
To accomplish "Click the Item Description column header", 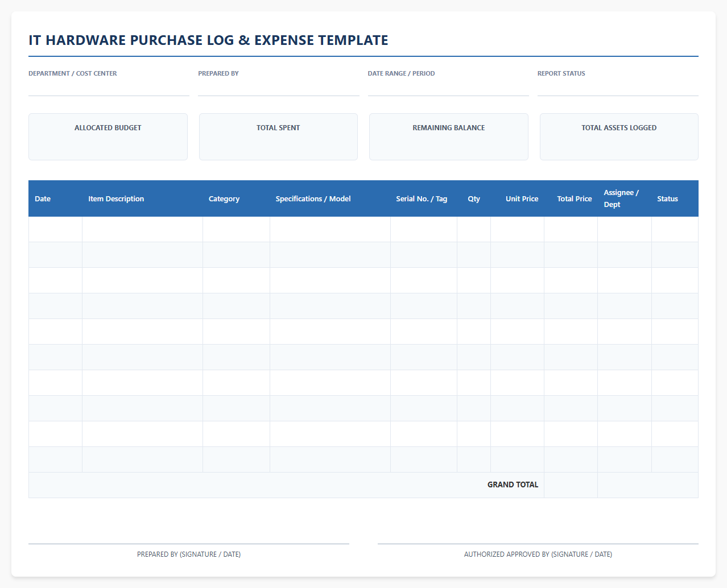I will [143, 198].
